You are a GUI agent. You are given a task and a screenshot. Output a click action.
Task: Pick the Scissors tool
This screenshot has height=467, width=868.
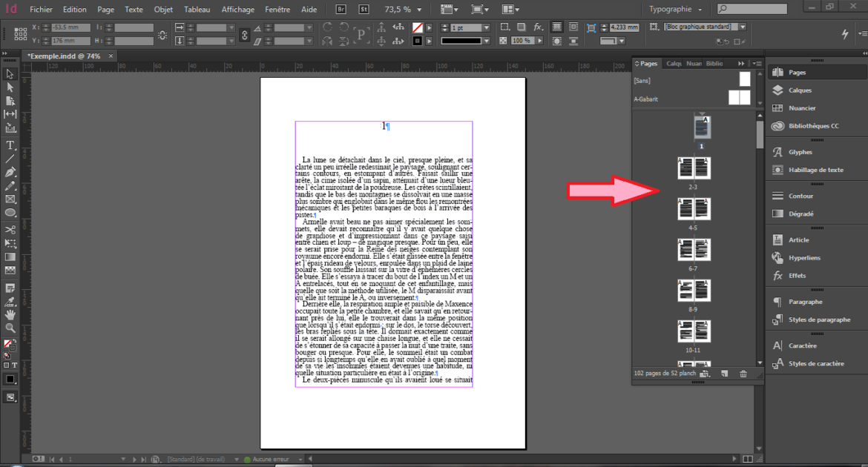(10, 230)
